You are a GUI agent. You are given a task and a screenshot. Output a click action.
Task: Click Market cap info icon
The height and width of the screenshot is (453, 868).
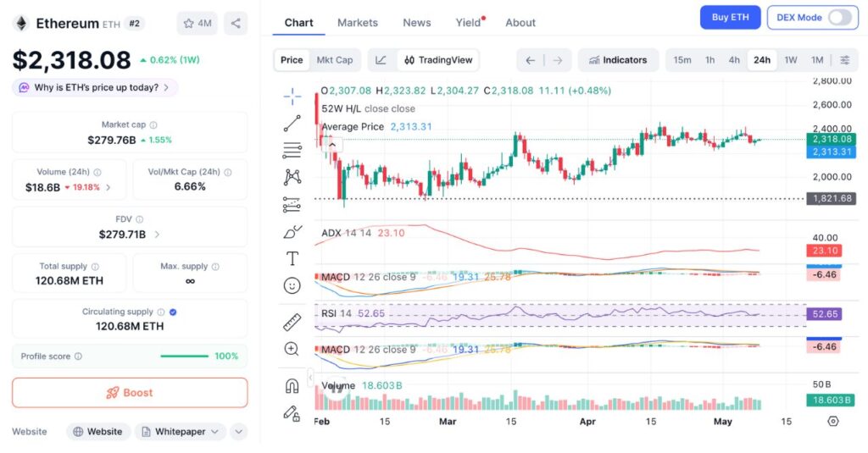(x=153, y=125)
